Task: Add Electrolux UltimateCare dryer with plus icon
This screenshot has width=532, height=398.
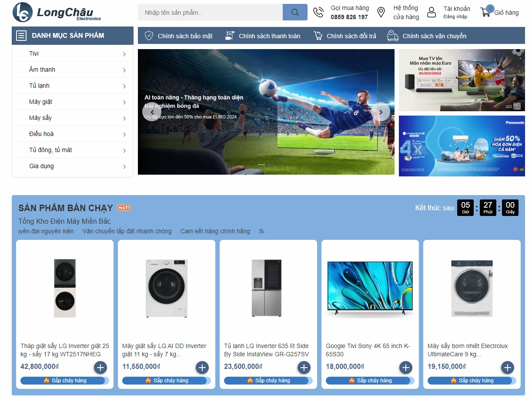Action: (508, 368)
